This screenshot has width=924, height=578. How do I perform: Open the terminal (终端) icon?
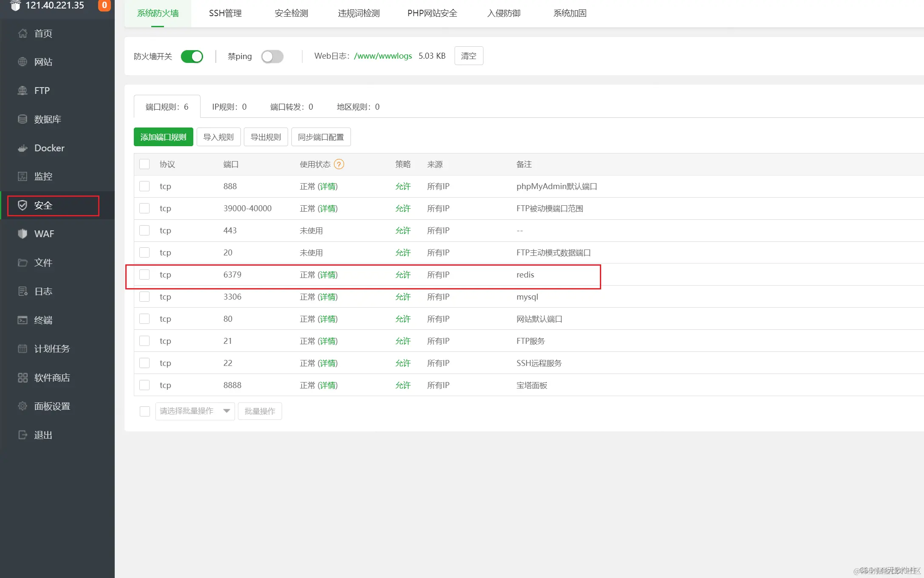point(23,320)
